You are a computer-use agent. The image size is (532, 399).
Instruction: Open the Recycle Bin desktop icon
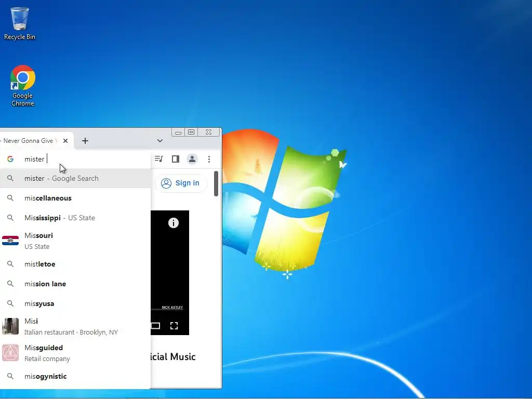19,24
